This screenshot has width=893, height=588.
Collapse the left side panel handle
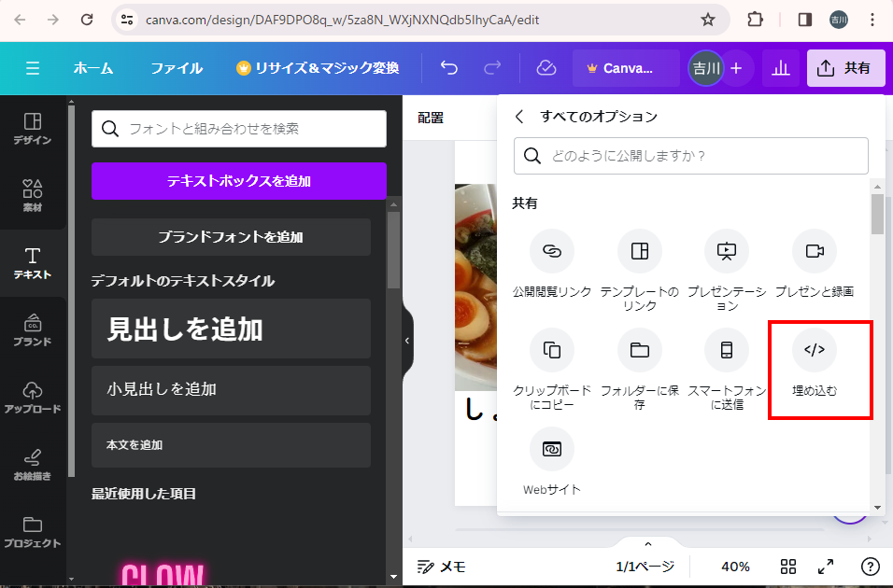pos(407,341)
